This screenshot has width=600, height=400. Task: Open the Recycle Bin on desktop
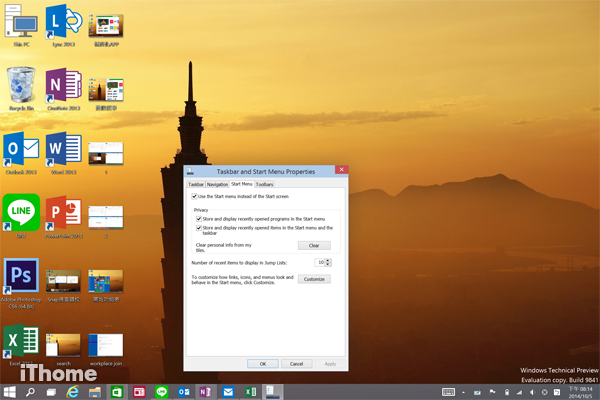click(x=21, y=85)
